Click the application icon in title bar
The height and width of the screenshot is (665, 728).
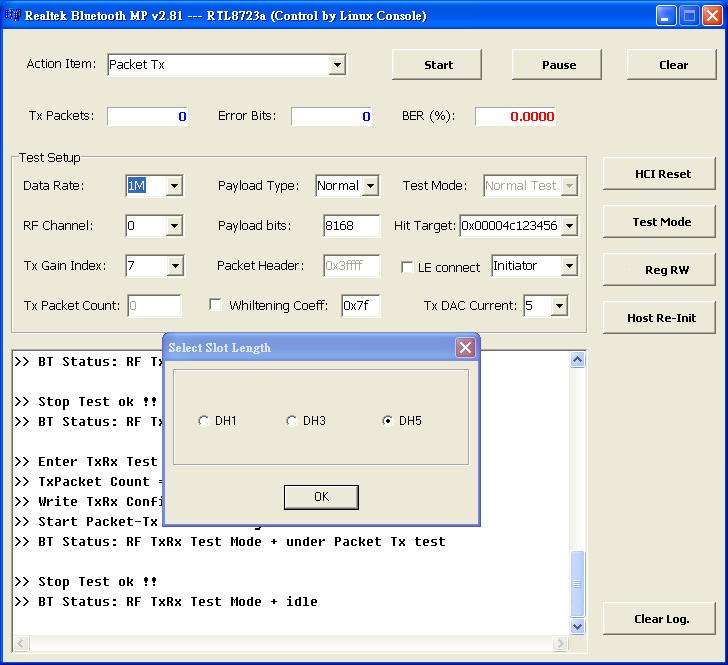pos(13,15)
